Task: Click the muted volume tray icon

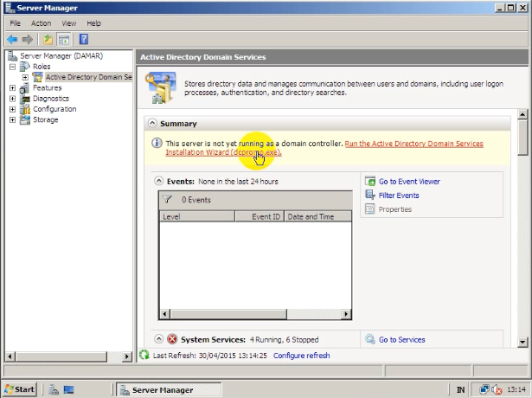Action: tap(497, 390)
